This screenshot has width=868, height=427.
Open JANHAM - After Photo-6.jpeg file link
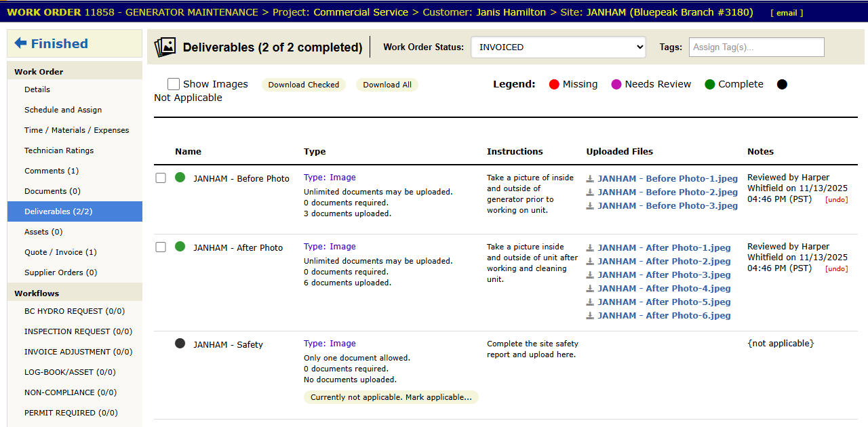tap(665, 316)
